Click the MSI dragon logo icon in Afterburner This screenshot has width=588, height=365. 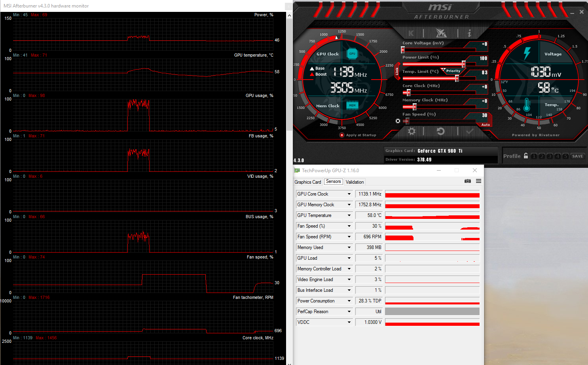pos(441,33)
